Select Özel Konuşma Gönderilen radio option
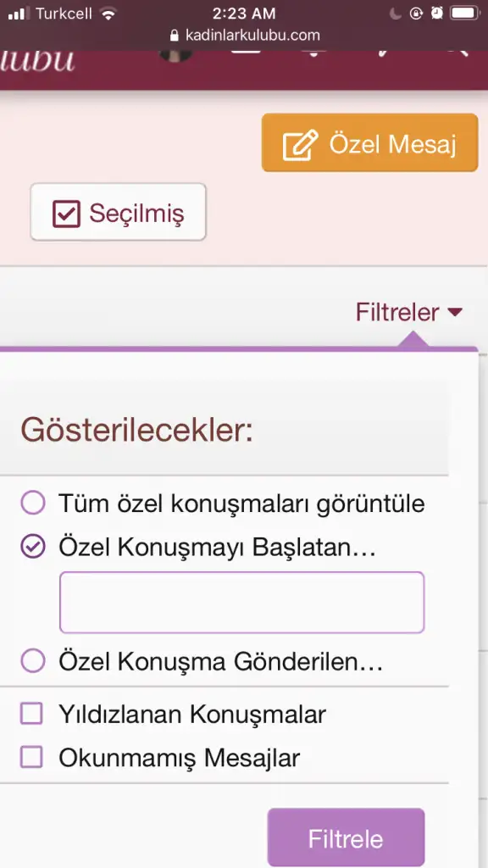 (33, 661)
